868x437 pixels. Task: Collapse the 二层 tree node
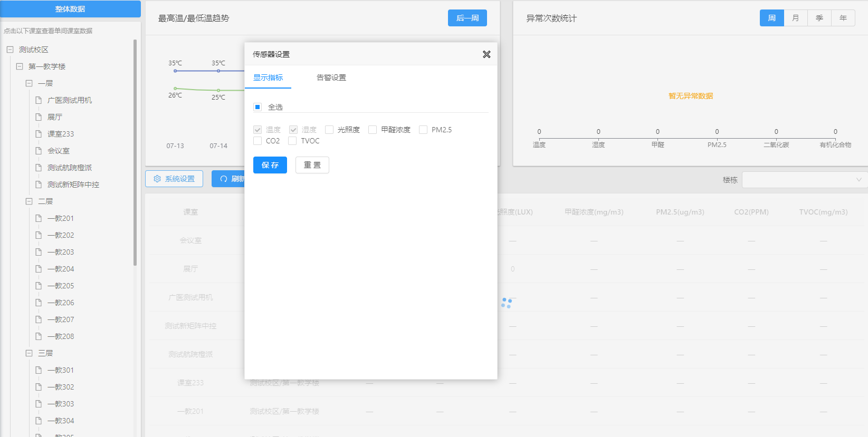(x=29, y=201)
